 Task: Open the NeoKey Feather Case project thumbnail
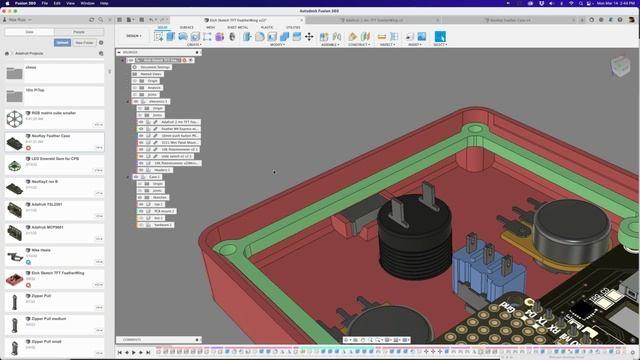pyautogui.click(x=14, y=142)
